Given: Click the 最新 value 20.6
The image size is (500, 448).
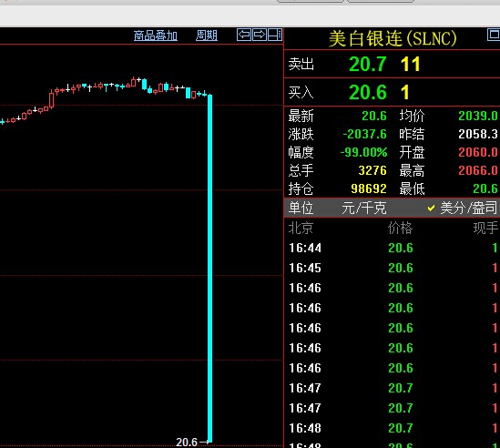Looking at the screenshot, I should [374, 116].
